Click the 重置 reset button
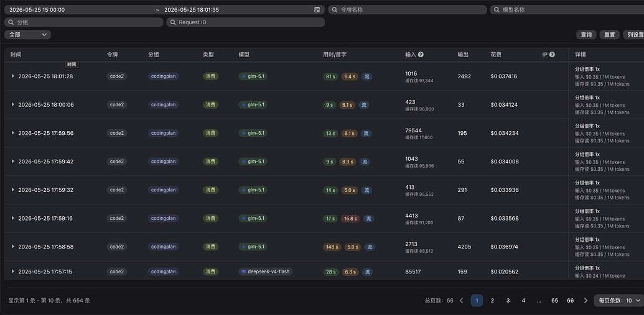 [x=610, y=35]
